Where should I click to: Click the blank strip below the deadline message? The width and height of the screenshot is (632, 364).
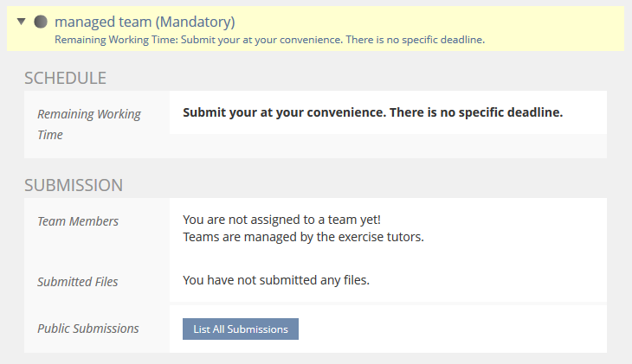[x=388, y=145]
